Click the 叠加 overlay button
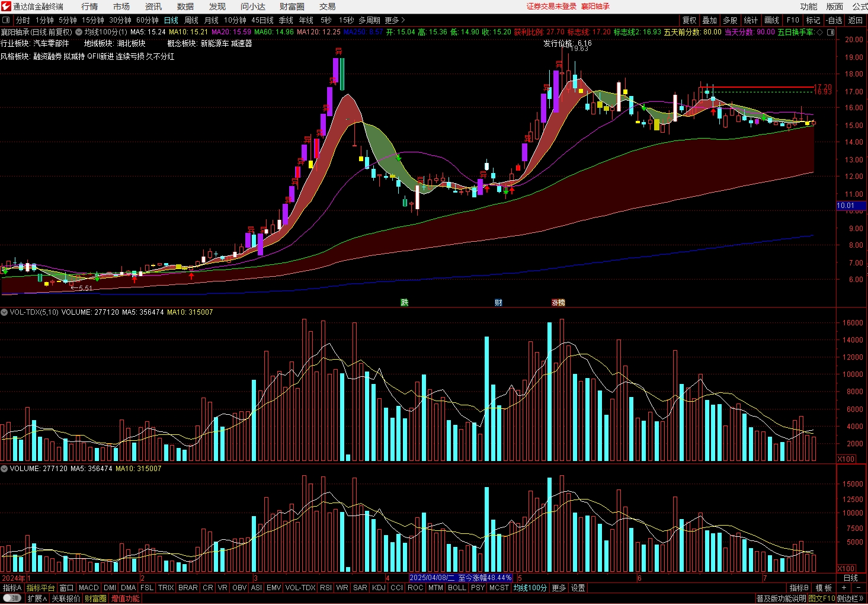This screenshot has width=868, height=605. click(710, 20)
